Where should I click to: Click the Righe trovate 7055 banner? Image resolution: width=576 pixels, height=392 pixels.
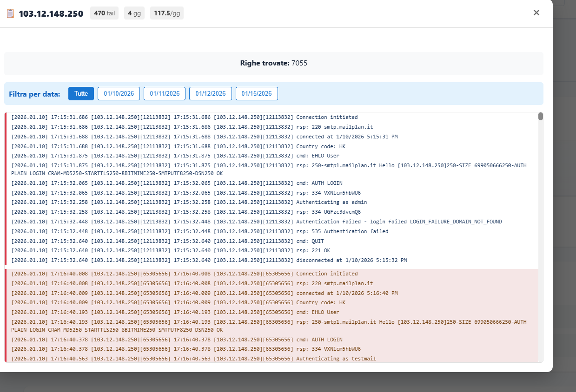click(273, 63)
